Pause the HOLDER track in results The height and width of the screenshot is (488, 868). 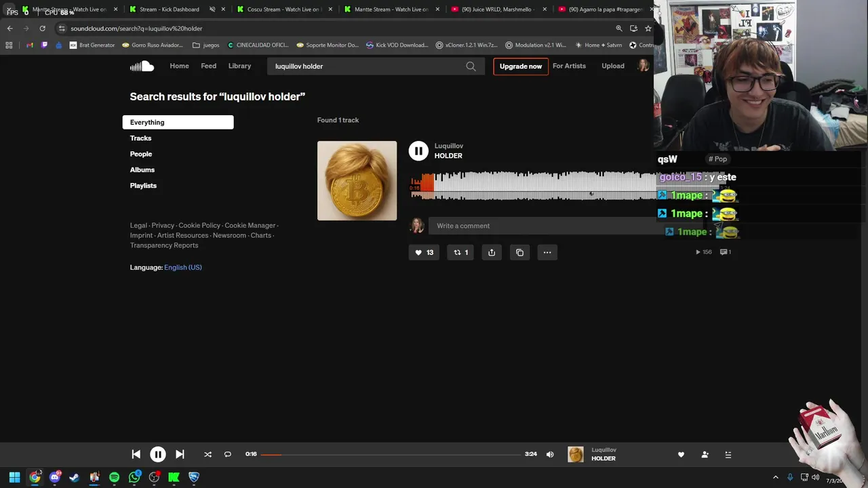418,151
